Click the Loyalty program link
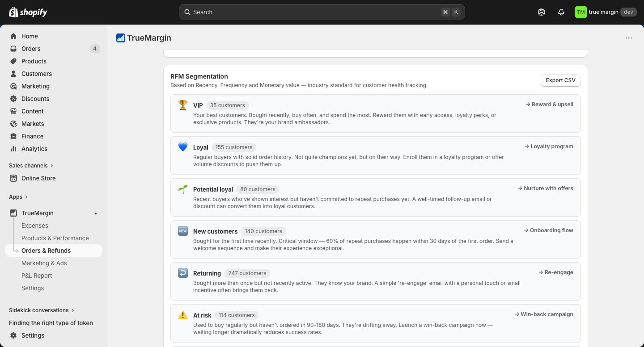 click(549, 146)
